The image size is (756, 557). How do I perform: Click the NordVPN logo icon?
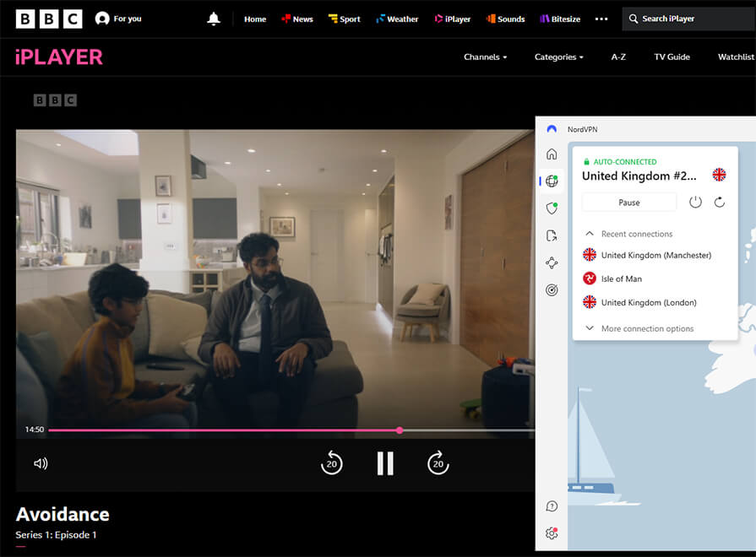[x=552, y=129]
